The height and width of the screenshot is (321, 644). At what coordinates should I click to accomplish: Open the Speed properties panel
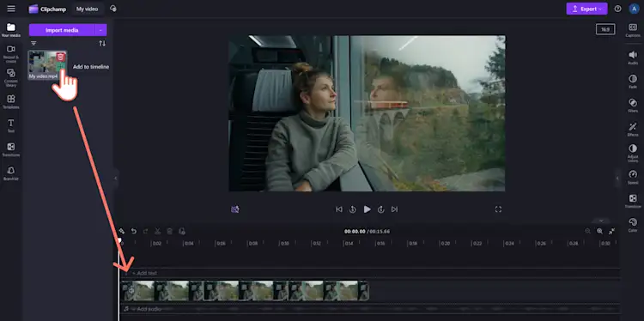[x=633, y=177]
